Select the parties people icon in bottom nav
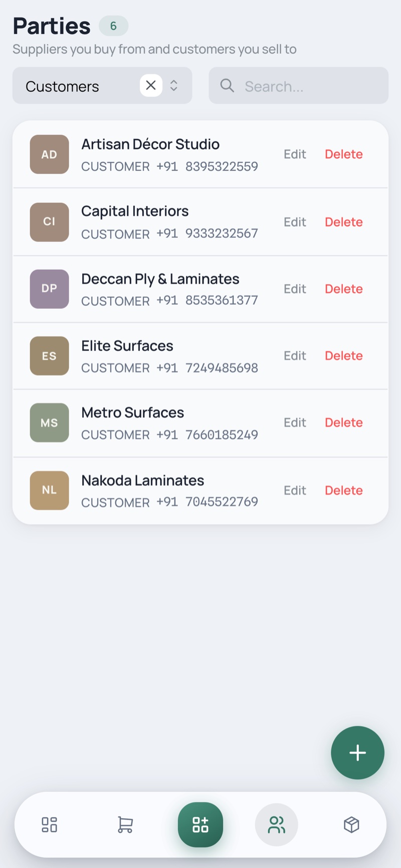 276,824
